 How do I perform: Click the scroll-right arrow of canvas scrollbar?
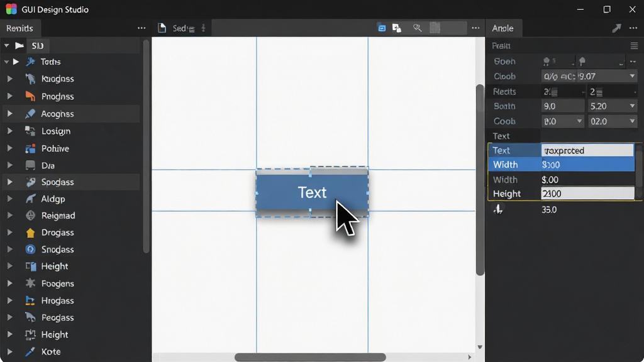[x=470, y=357]
